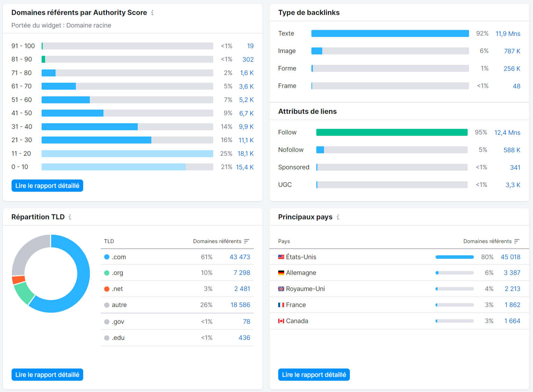Open the 11,1 K link for 21 - 30
The image size is (533, 392).
coord(246,140)
